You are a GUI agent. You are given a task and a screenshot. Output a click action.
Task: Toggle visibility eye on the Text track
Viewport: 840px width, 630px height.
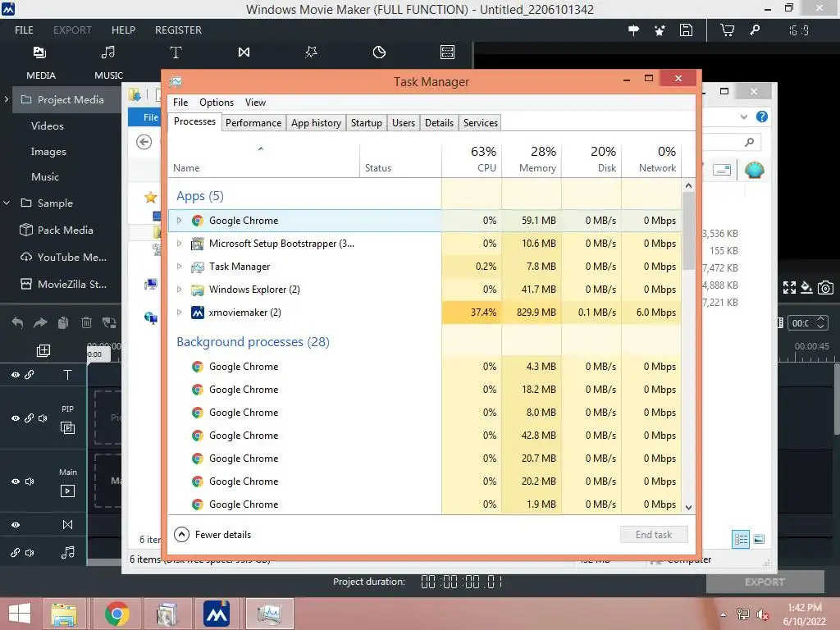click(16, 374)
